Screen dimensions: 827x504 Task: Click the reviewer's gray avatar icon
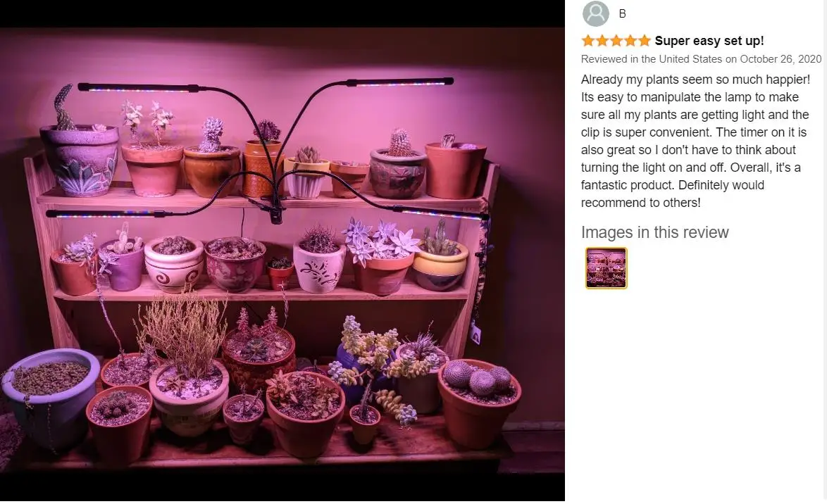click(595, 13)
